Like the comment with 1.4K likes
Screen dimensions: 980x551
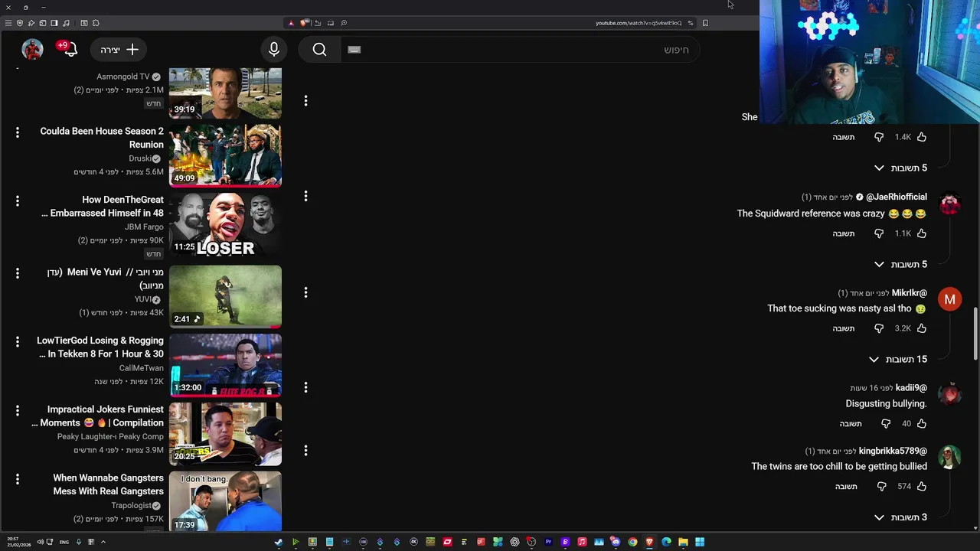pyautogui.click(x=922, y=137)
